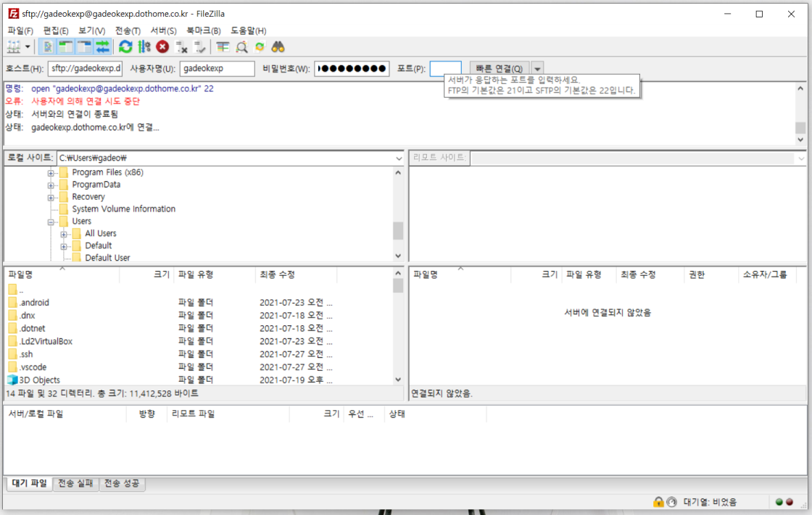The height and width of the screenshot is (515, 812).
Task: Open the quick connect history dropdown
Action: pyautogui.click(x=537, y=68)
